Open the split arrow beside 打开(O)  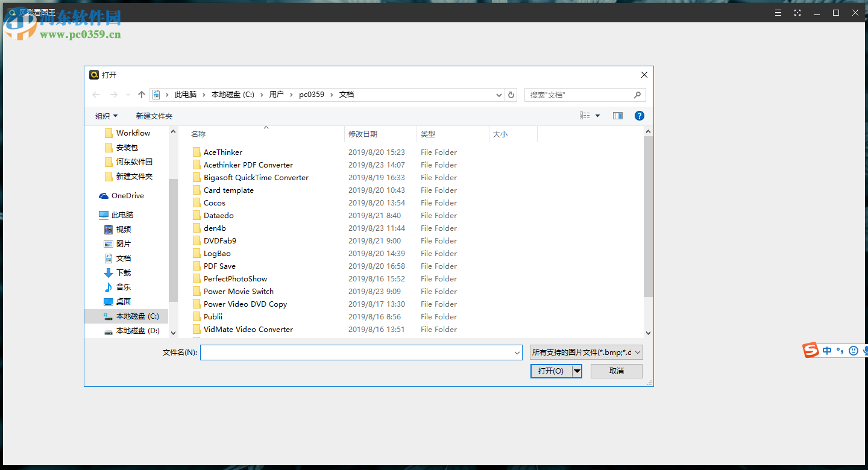577,371
